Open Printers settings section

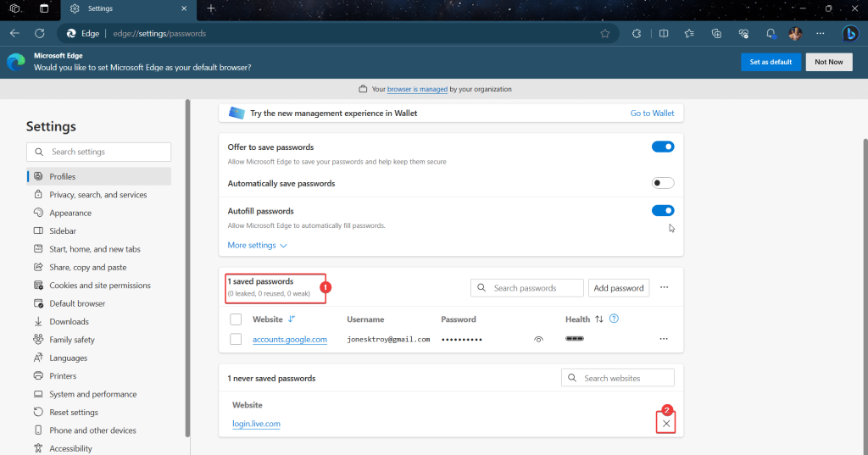tap(99, 376)
